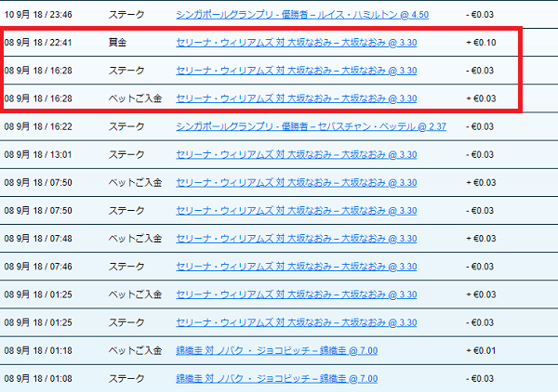Select the date cell "08 9月 18 / 07:46"

pos(38,267)
